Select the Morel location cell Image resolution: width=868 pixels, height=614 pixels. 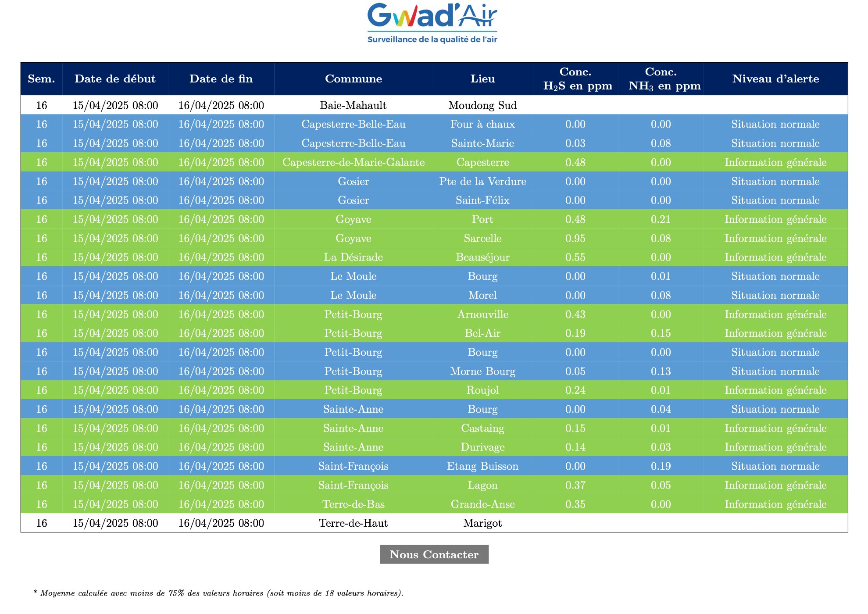[482, 295]
